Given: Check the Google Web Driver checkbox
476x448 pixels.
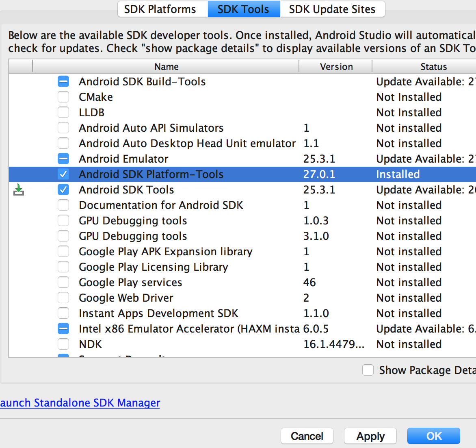Looking at the screenshot, I should [63, 298].
